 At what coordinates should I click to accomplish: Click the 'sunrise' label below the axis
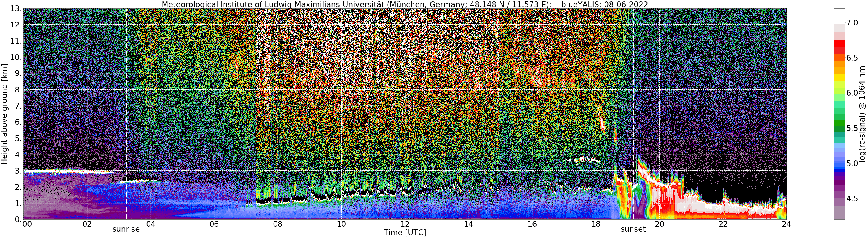pos(126,229)
